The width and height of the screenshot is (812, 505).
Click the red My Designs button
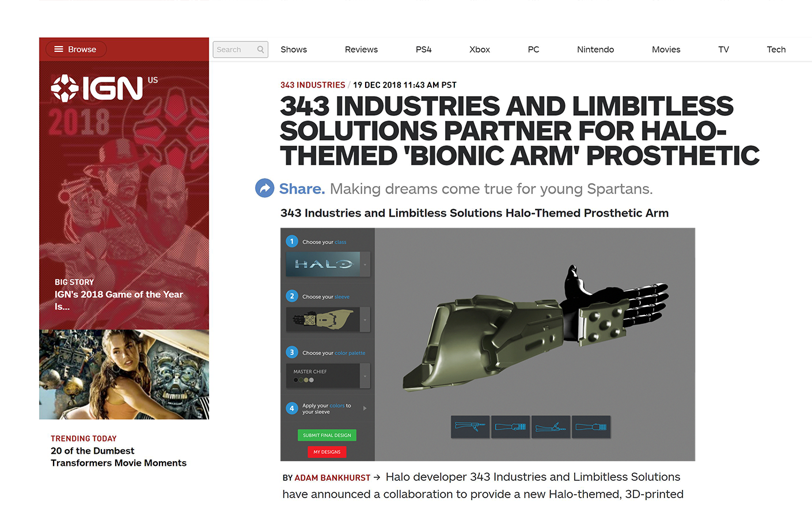click(x=327, y=452)
